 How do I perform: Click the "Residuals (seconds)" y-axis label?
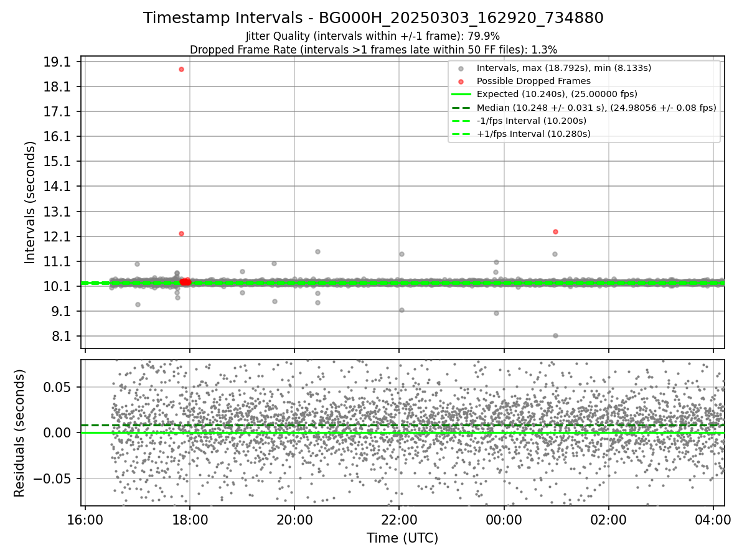[x=20, y=433]
